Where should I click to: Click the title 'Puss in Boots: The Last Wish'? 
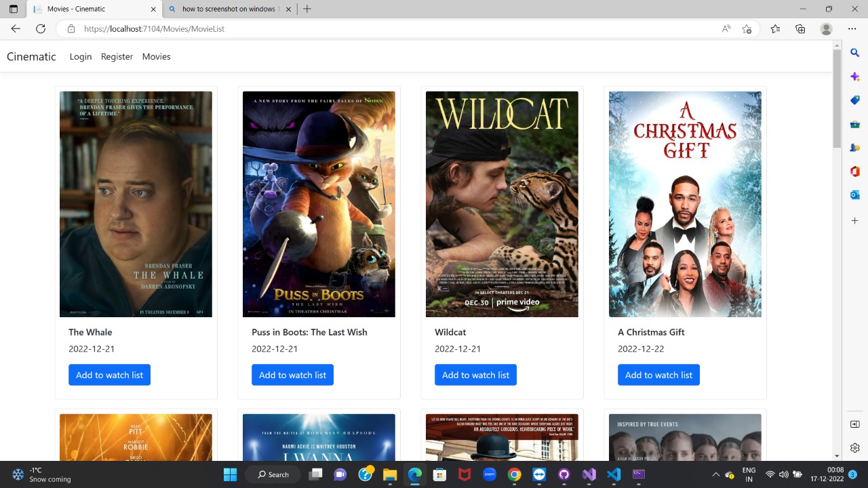click(309, 332)
